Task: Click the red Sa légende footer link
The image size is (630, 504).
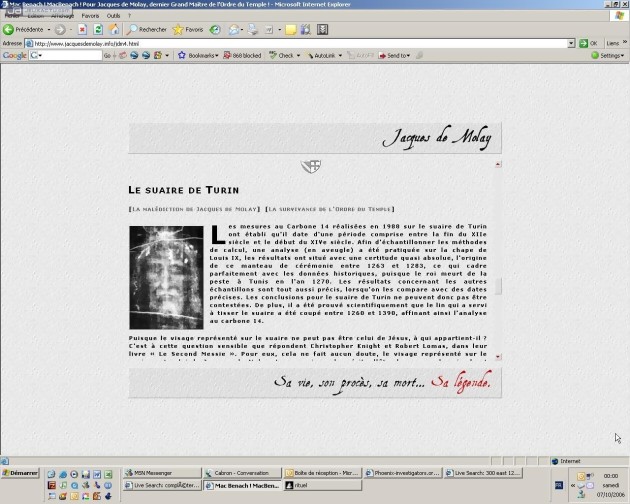Action: 461,382
